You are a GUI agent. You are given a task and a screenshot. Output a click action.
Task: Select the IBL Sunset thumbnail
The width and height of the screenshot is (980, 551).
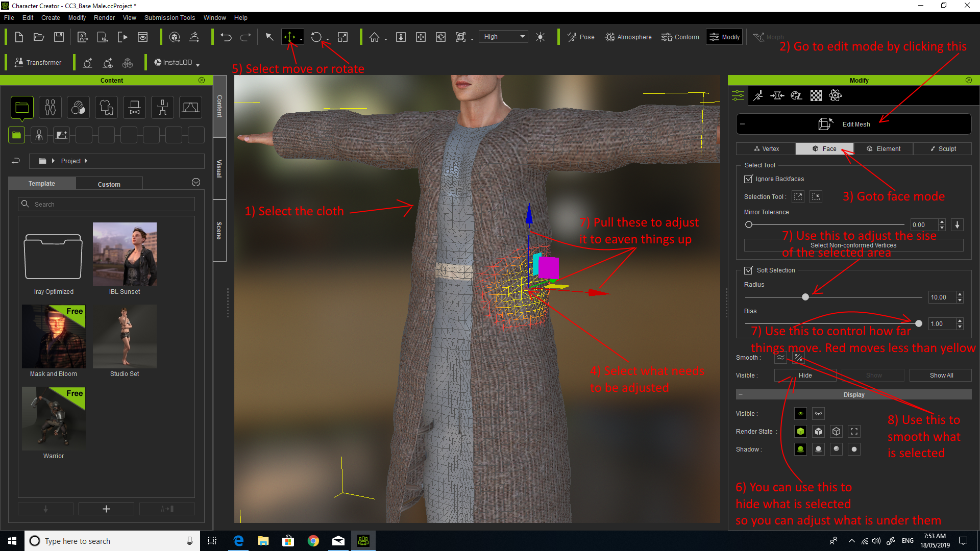[125, 254]
